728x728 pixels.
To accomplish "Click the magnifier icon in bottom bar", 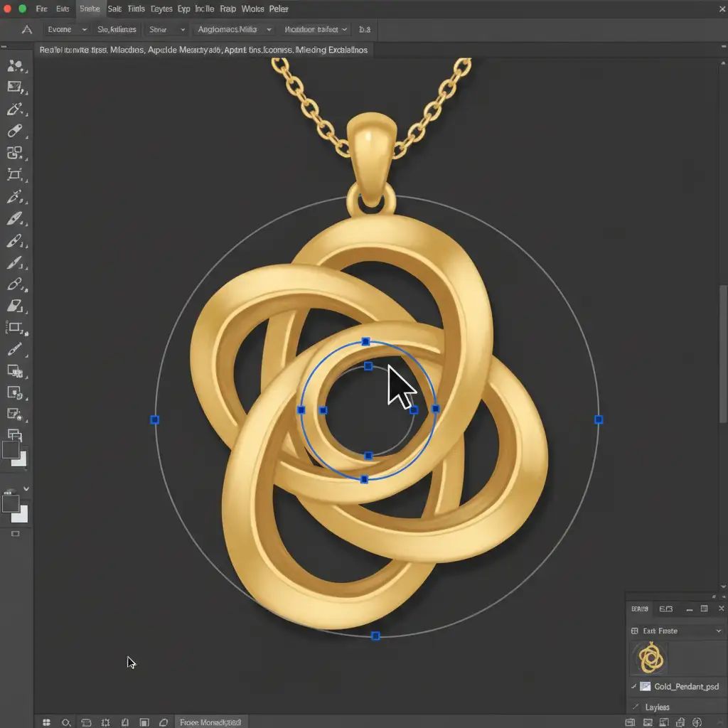I will (x=66, y=722).
